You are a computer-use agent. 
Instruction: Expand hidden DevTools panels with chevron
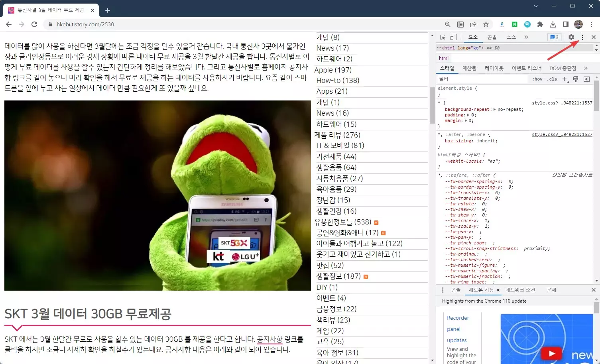(526, 37)
